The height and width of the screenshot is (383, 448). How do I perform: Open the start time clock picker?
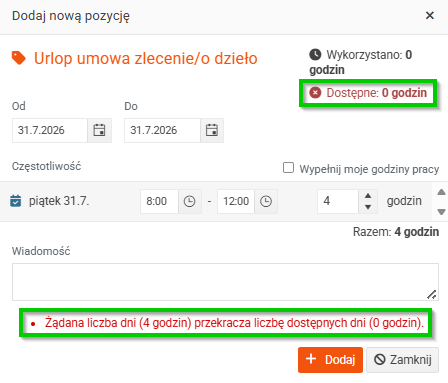[190, 201]
